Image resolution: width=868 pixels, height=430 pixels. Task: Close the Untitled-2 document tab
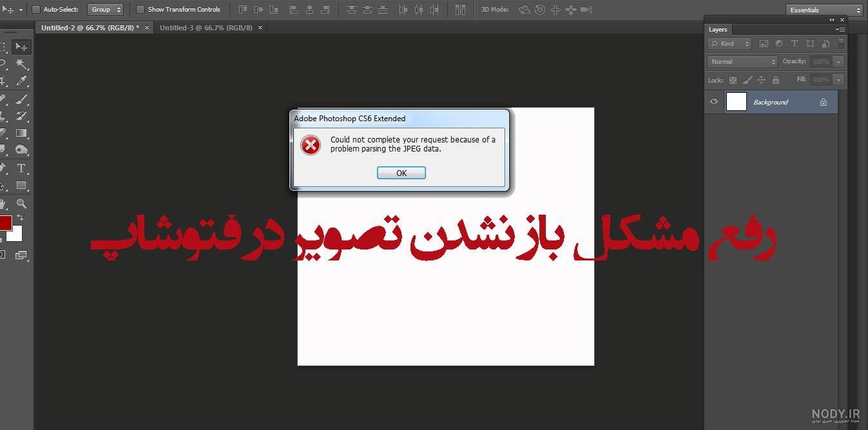click(x=147, y=28)
